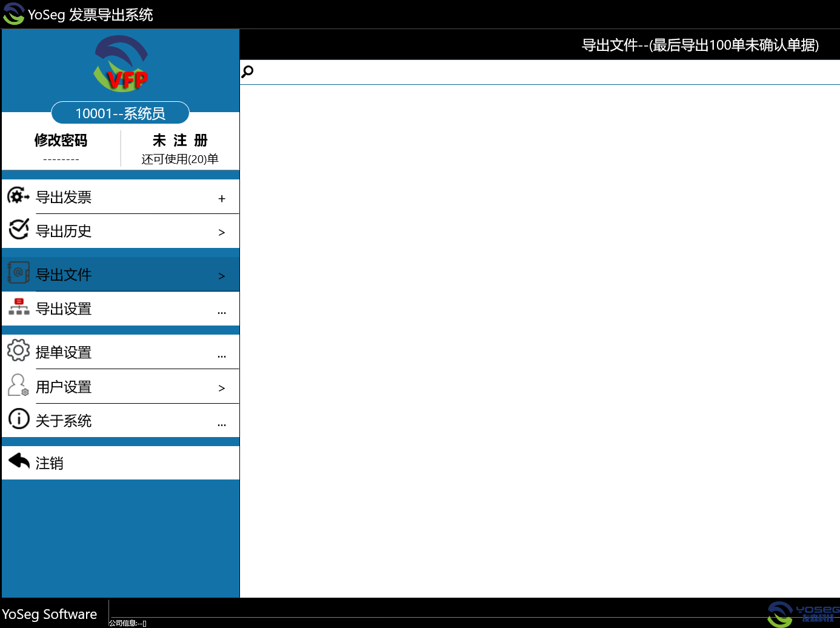Click the 修改密码 button
This screenshot has height=628, width=840.
[61, 141]
